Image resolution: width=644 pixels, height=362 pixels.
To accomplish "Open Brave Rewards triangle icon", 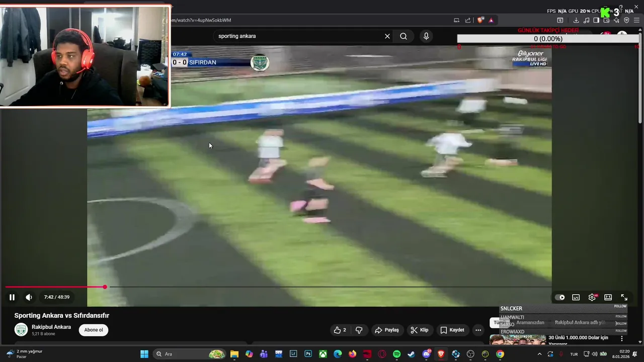I will click(x=491, y=20).
